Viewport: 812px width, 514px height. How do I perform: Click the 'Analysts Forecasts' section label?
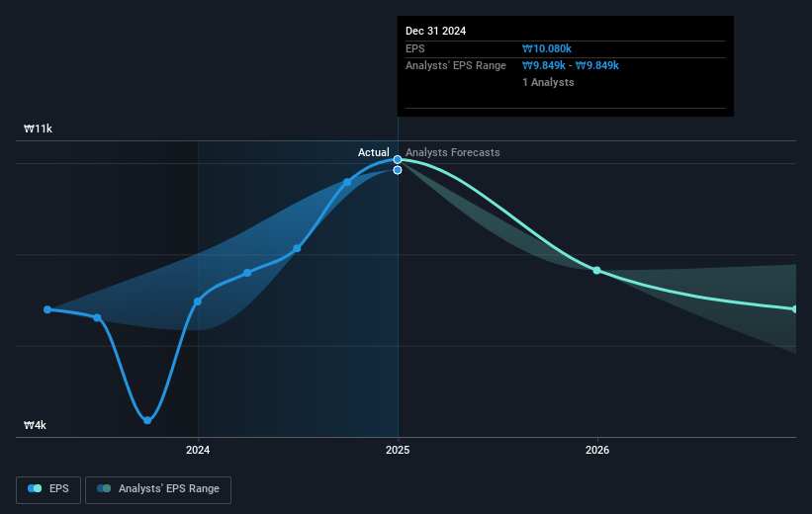point(453,152)
